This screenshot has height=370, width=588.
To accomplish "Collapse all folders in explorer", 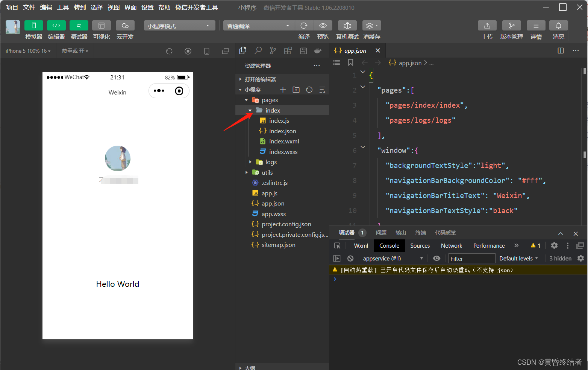I will pos(322,90).
